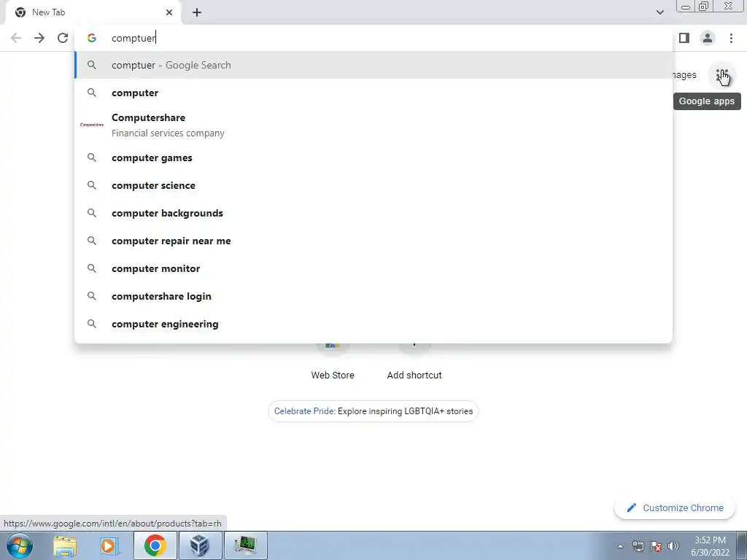Open the profile avatar menu
Screen dimensions: 747x560
[708, 38]
